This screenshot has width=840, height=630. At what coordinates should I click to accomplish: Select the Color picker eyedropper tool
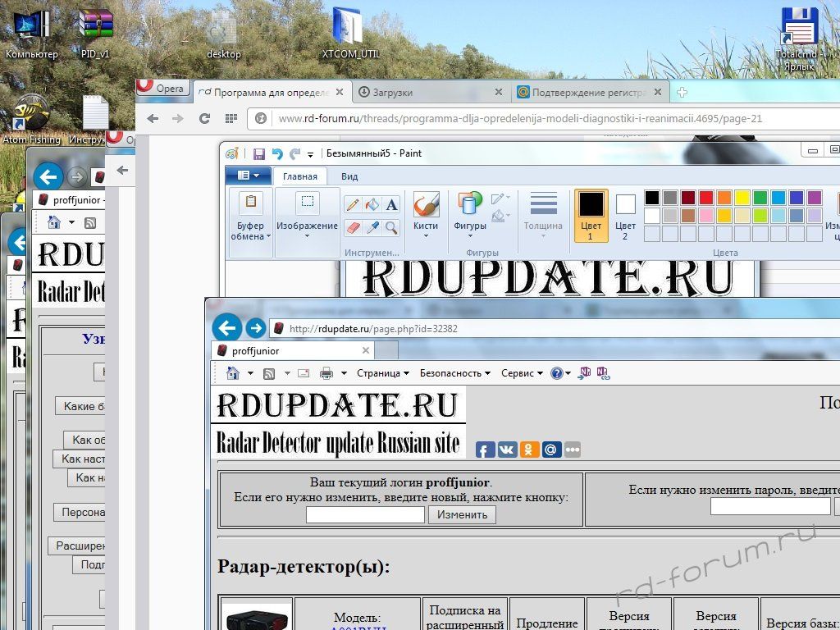[x=372, y=227]
